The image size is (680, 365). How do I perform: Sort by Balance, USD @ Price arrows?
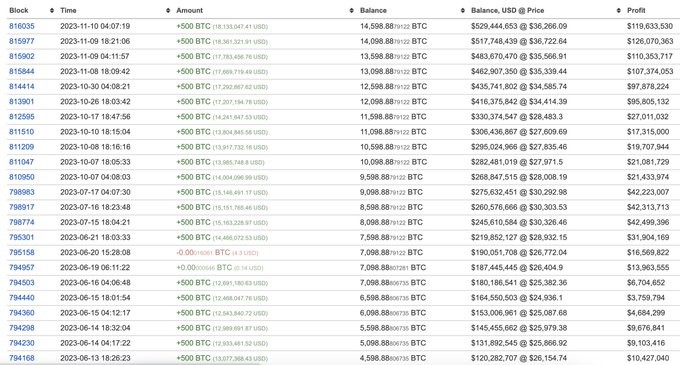point(618,10)
